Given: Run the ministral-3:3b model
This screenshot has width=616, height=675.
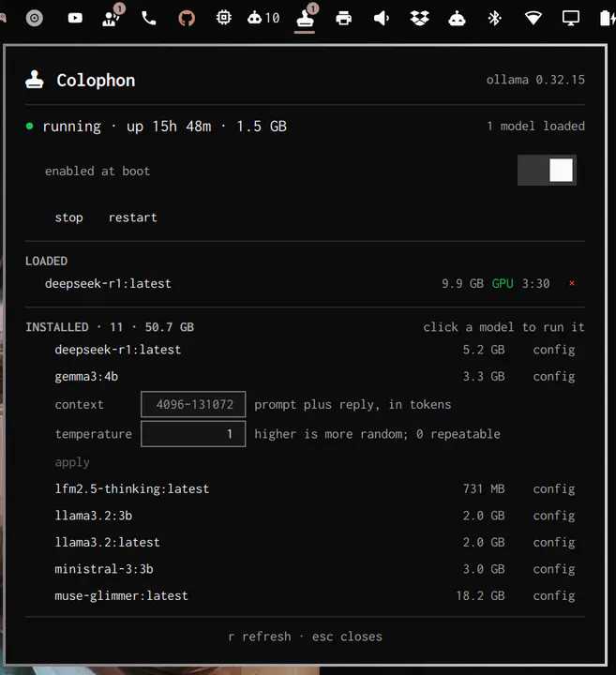Looking at the screenshot, I should (x=104, y=569).
